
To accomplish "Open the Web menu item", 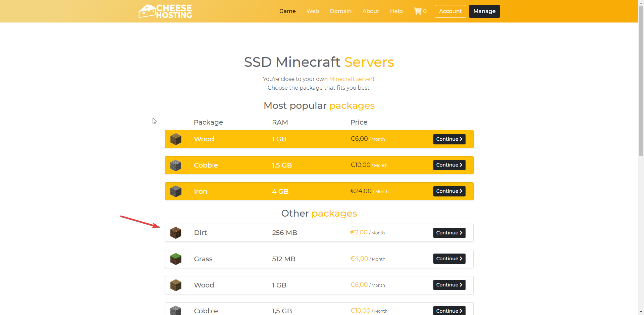I will (313, 11).
